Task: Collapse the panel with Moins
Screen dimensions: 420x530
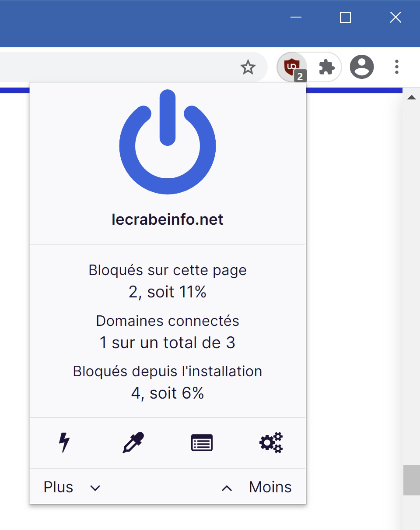Action: pyautogui.click(x=256, y=487)
